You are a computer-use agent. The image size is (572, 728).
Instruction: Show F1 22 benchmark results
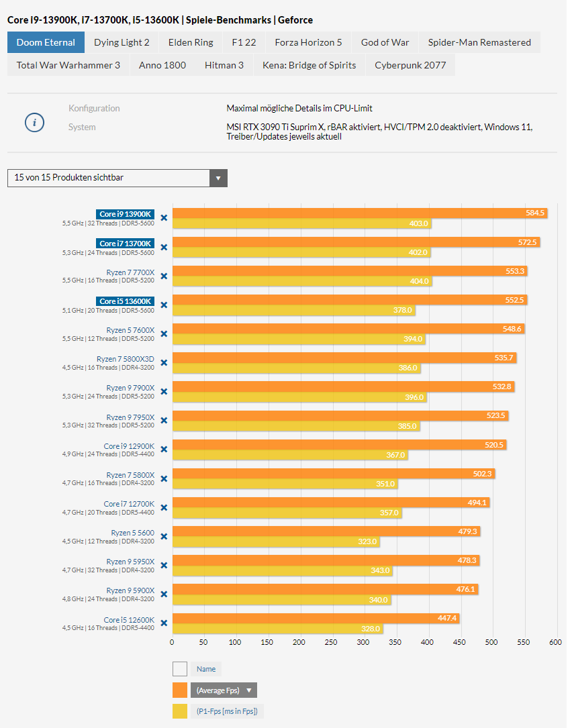pyautogui.click(x=244, y=42)
